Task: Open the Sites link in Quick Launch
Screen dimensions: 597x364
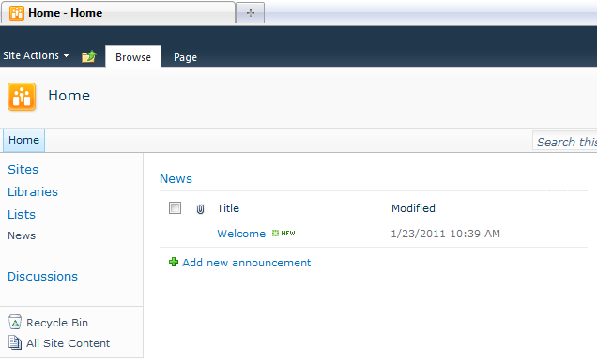Action: tap(23, 169)
